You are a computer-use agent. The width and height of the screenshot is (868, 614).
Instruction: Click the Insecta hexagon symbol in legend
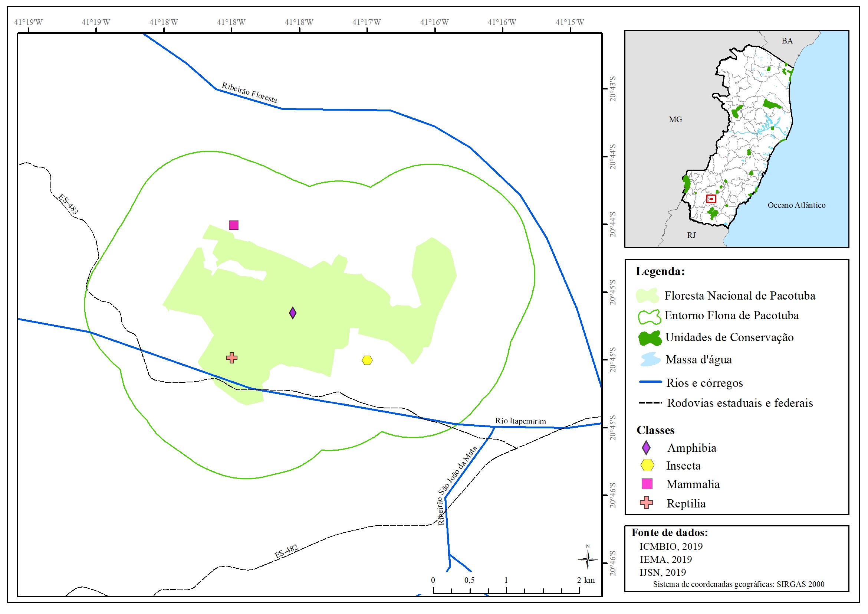[647, 465]
